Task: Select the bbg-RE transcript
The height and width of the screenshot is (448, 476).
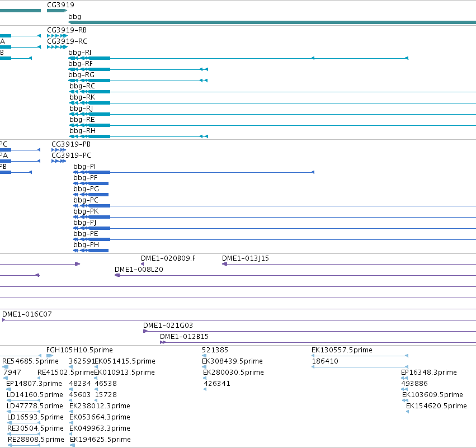Action: point(272,125)
